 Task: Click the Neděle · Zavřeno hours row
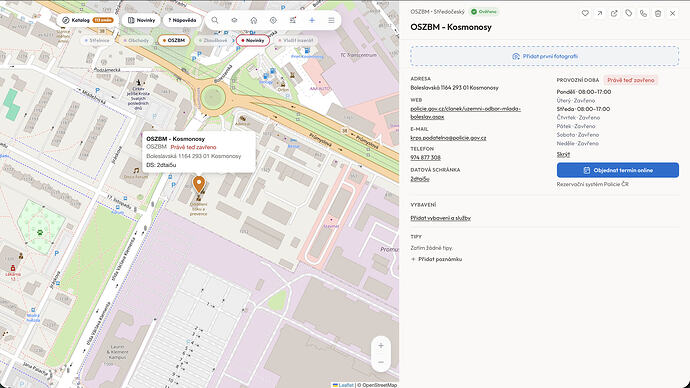click(x=577, y=143)
